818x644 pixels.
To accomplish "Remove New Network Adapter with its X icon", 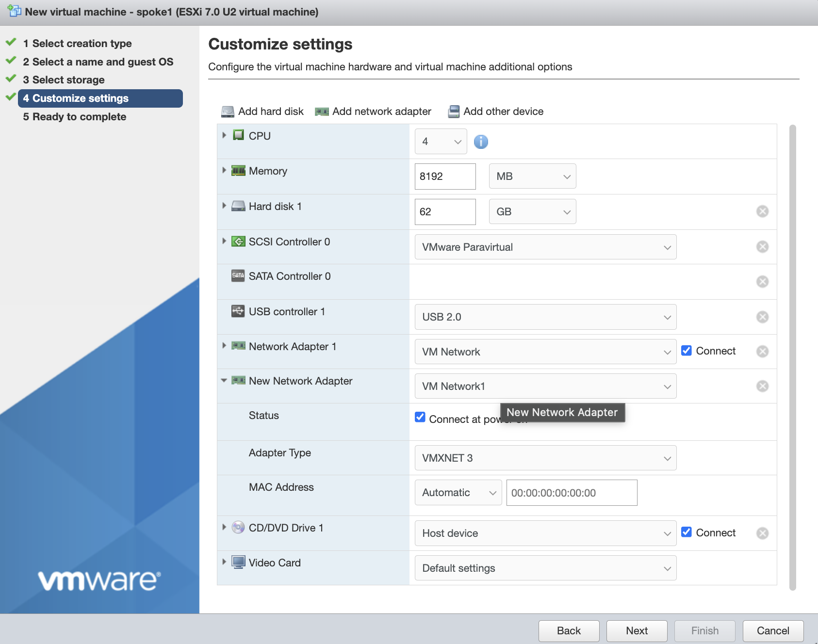I will (x=762, y=386).
